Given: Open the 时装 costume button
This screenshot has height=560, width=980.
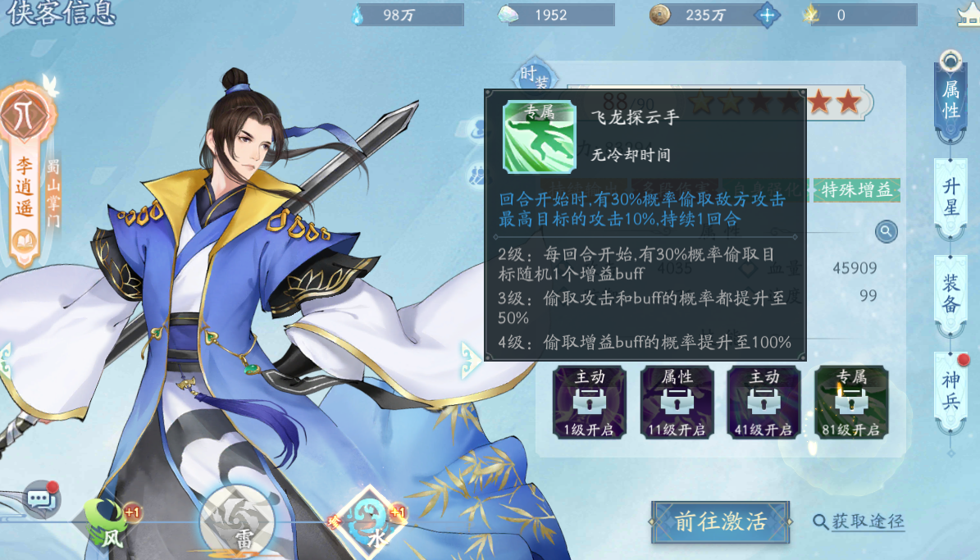Looking at the screenshot, I should click(535, 77).
